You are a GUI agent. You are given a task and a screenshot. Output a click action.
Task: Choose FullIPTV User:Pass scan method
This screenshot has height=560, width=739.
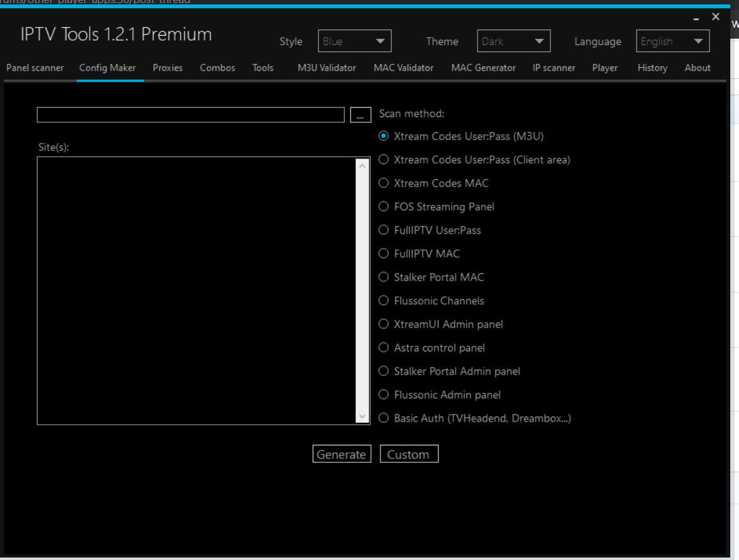click(383, 230)
